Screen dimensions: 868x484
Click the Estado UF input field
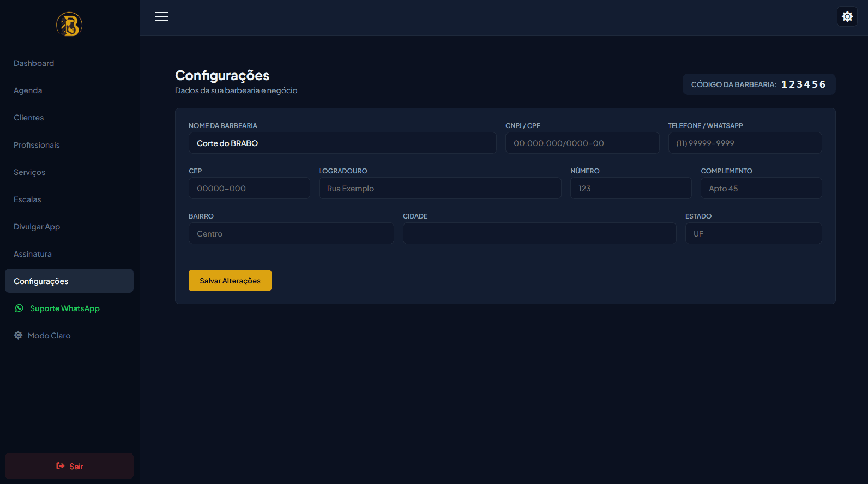click(x=754, y=233)
